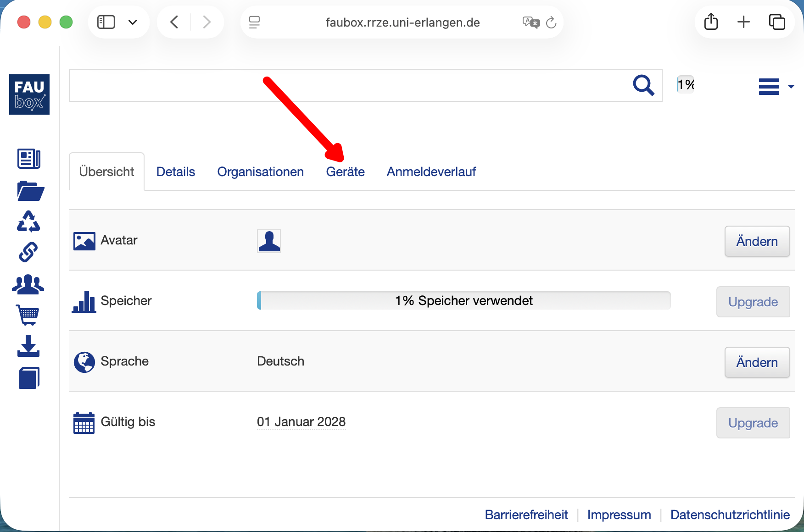Open the documentation book icon
The width and height of the screenshot is (804, 532).
[x=29, y=378]
